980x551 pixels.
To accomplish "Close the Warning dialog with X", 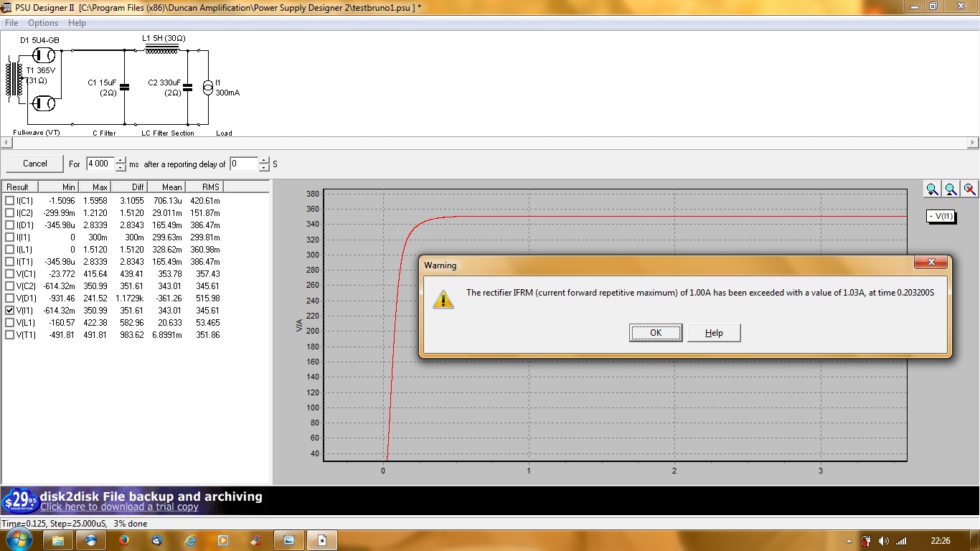I will 931,263.
